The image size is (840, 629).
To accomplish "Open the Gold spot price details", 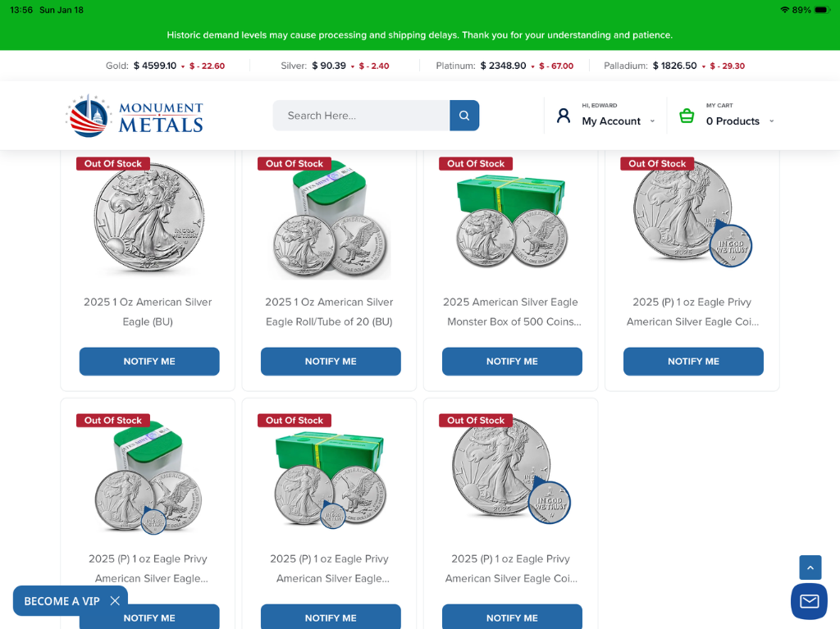I will (x=165, y=66).
